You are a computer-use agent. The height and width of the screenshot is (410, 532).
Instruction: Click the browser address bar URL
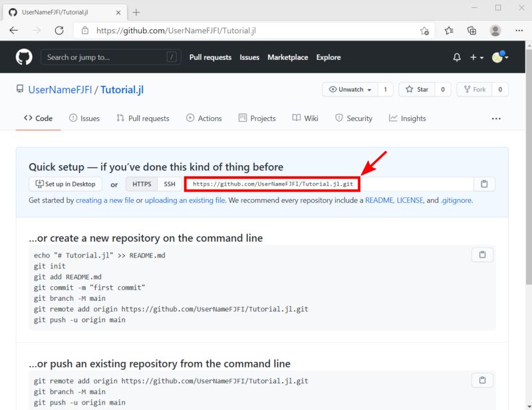point(176,31)
